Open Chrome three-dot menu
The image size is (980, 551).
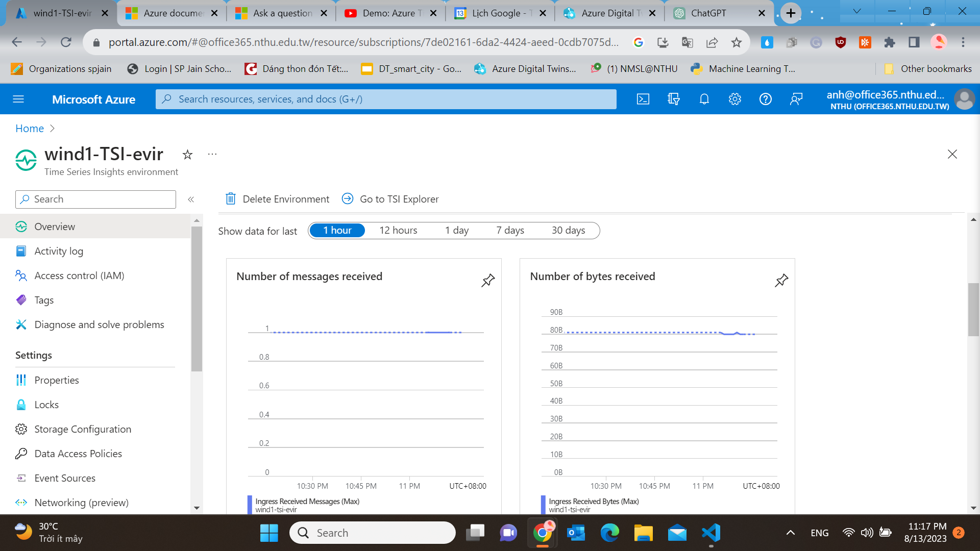pyautogui.click(x=963, y=42)
